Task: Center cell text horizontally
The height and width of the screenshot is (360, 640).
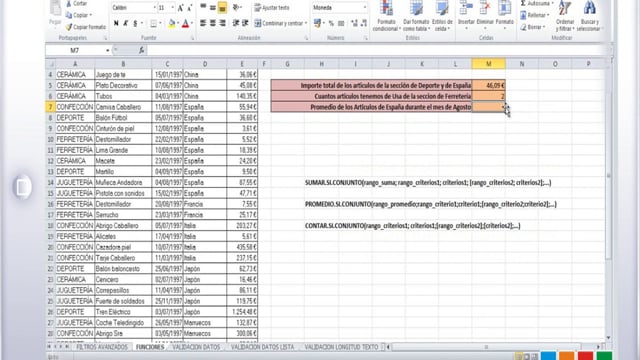Action: 213,23
